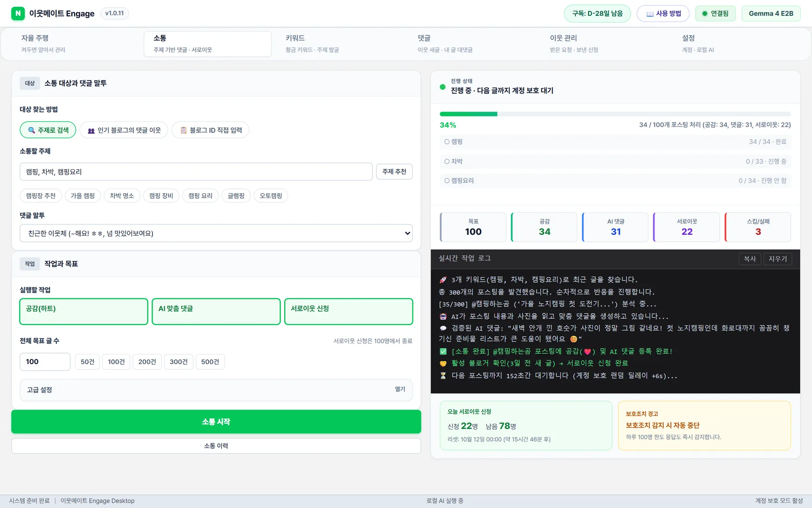Copy the log with 복사
The width and height of the screenshot is (812, 508).
point(750,259)
